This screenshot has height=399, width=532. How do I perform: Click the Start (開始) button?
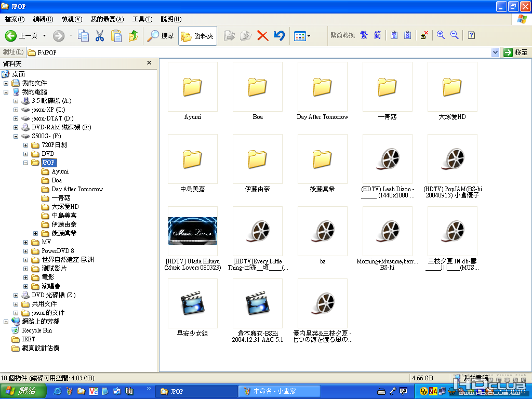pos(23,391)
